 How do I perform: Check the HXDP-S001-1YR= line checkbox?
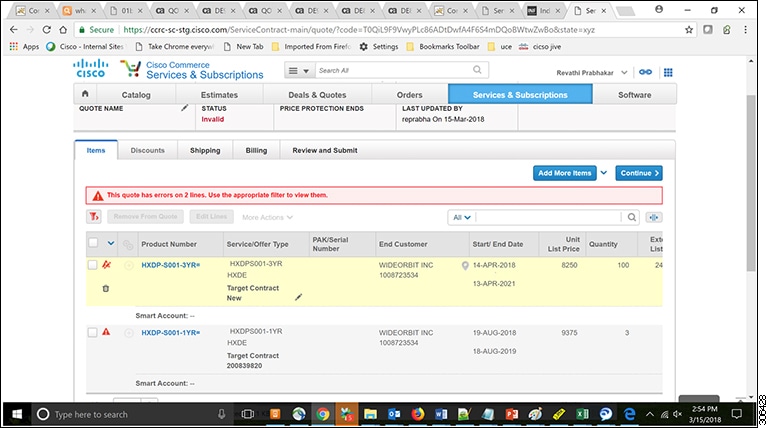(x=92, y=333)
